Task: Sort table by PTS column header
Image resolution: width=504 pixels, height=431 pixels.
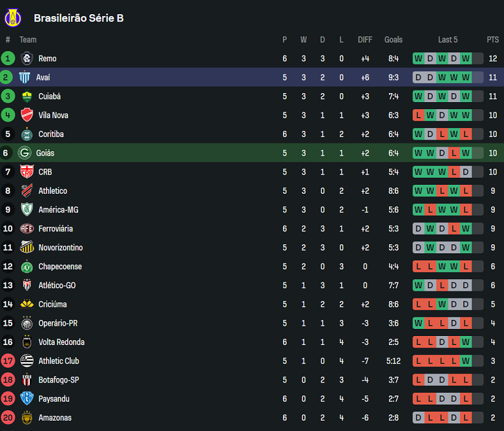Action: click(x=492, y=40)
